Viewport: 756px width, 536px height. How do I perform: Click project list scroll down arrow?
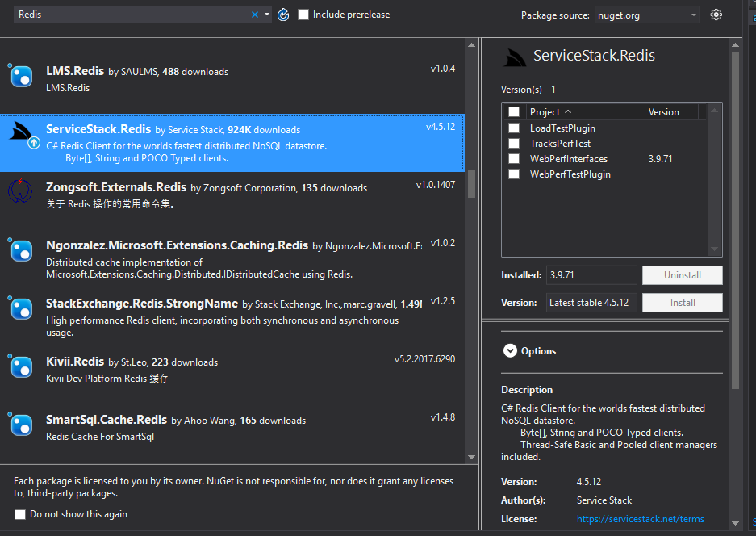[715, 249]
